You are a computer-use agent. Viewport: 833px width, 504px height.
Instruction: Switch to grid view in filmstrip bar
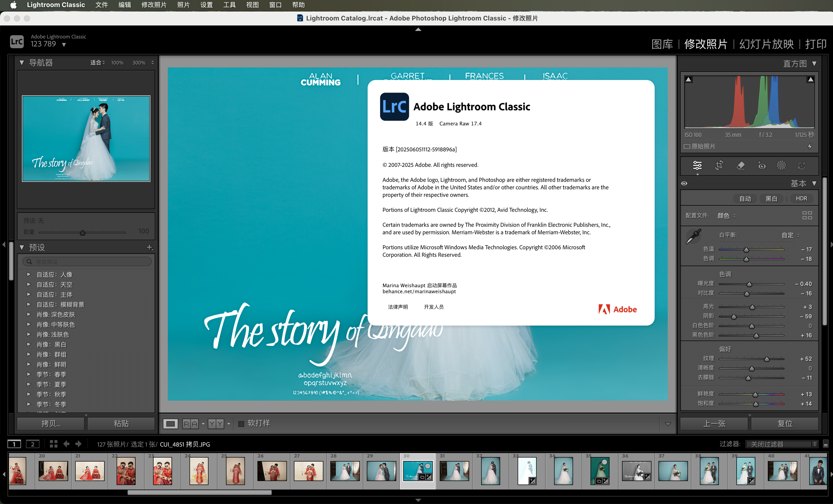click(53, 444)
